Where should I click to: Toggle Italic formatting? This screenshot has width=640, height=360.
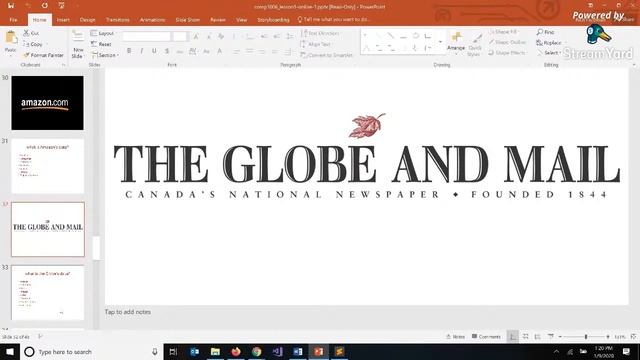click(x=142, y=51)
